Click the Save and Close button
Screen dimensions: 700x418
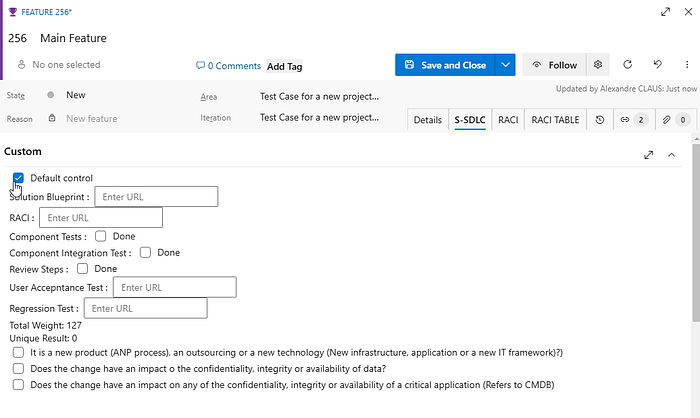pyautogui.click(x=445, y=65)
